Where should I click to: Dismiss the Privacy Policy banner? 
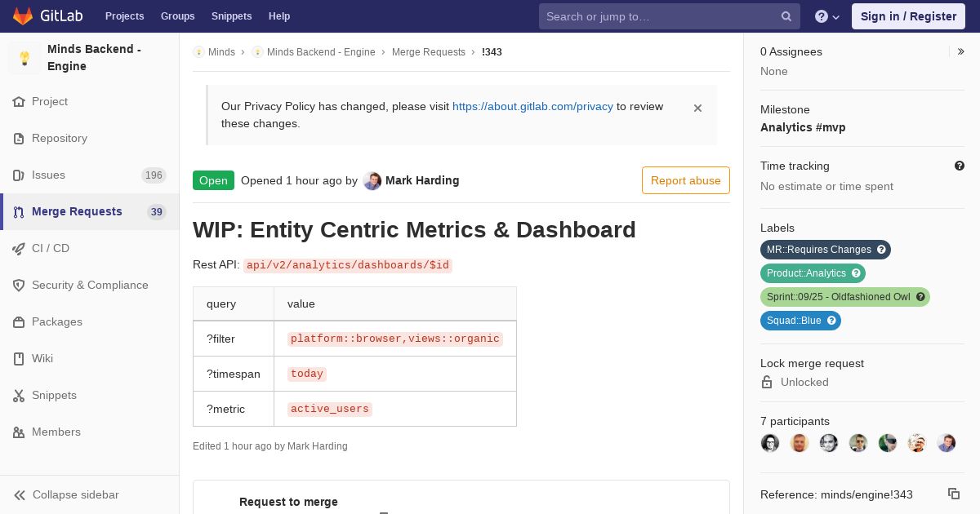point(697,108)
